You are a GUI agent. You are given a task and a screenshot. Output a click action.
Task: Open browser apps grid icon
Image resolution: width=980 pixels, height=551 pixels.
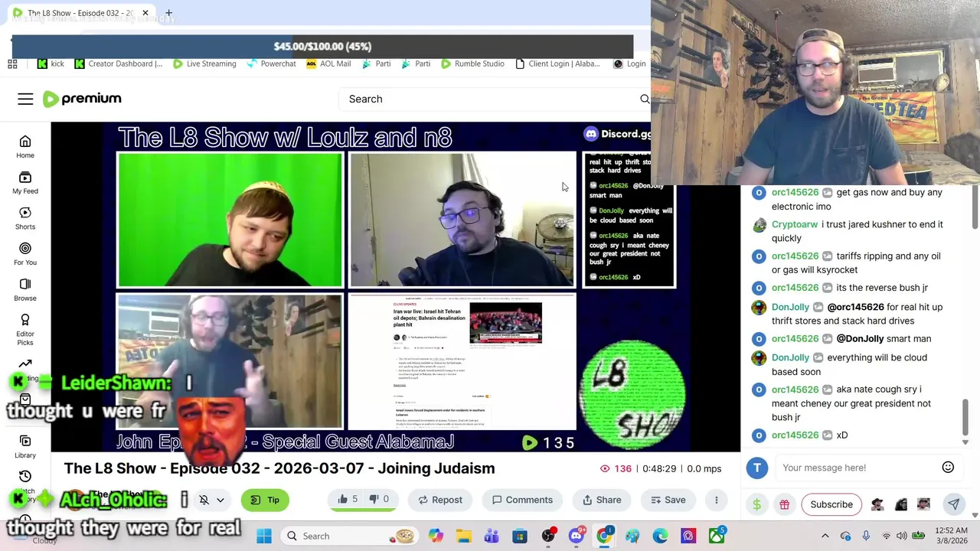(12, 64)
